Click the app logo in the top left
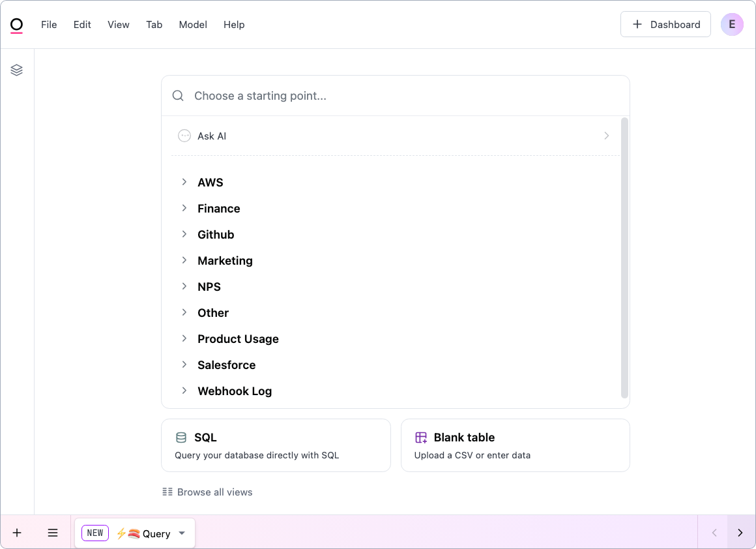 (16, 24)
